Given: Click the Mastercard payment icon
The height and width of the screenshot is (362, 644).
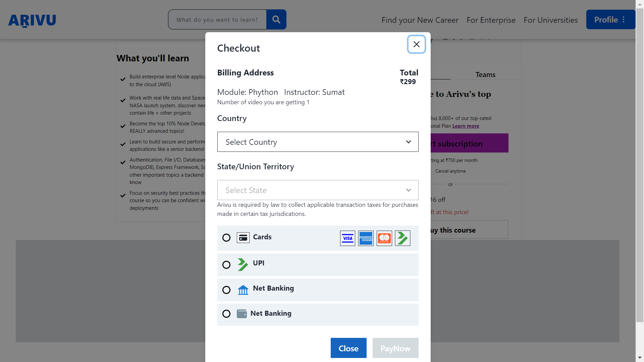Looking at the screenshot, I should point(383,238).
